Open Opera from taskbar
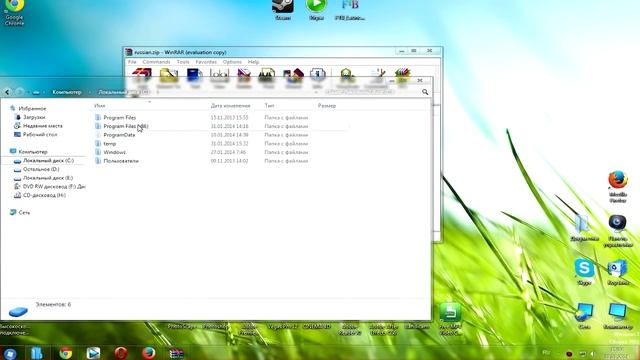The height and width of the screenshot is (360, 640). [x=121, y=353]
